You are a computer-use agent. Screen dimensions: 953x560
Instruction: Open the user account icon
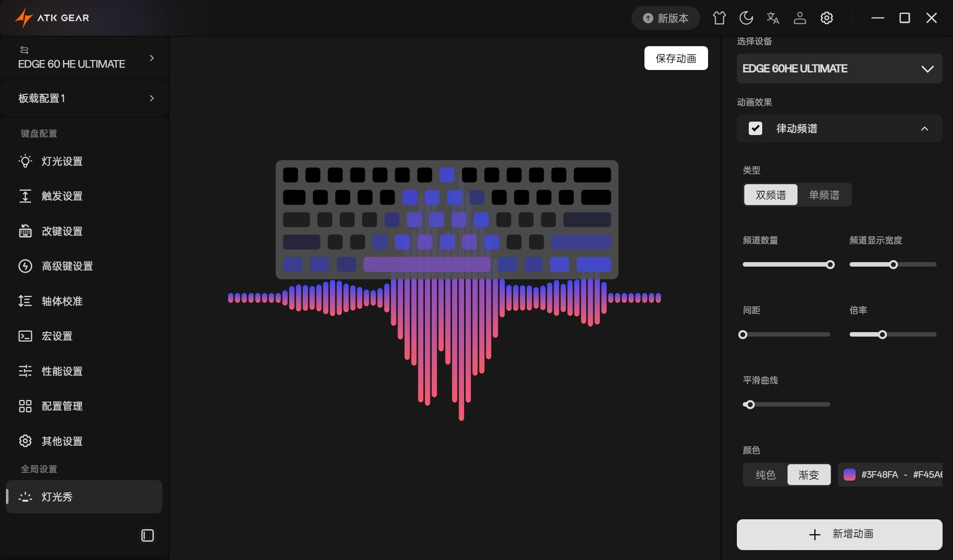[x=799, y=18]
